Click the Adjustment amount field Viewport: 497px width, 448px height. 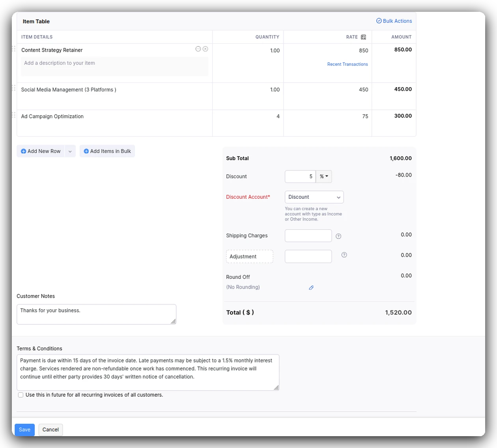pyautogui.click(x=308, y=256)
